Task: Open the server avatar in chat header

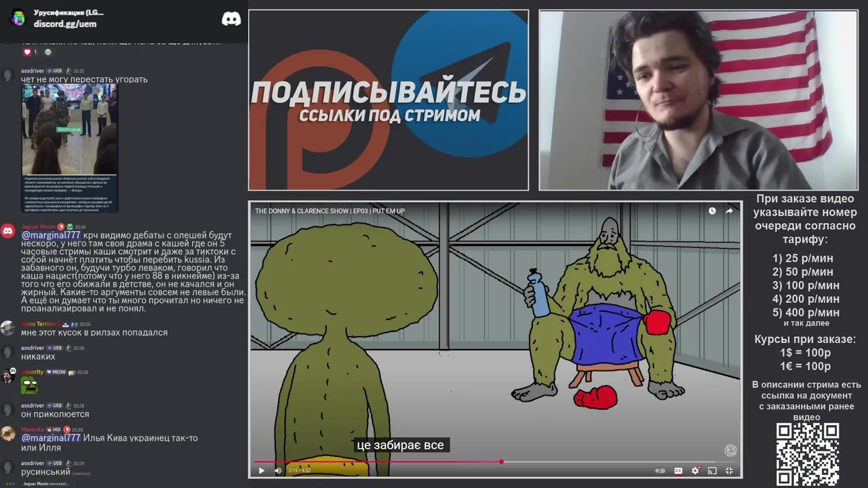Action: coord(18,18)
